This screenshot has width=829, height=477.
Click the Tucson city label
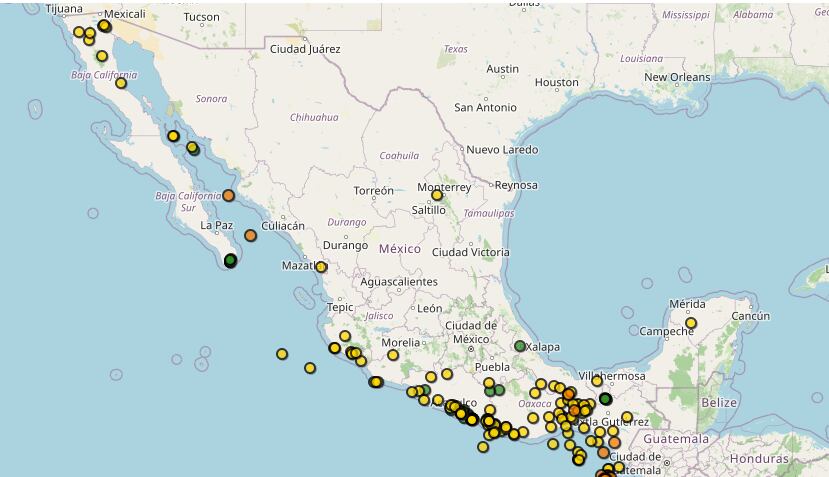click(x=201, y=17)
